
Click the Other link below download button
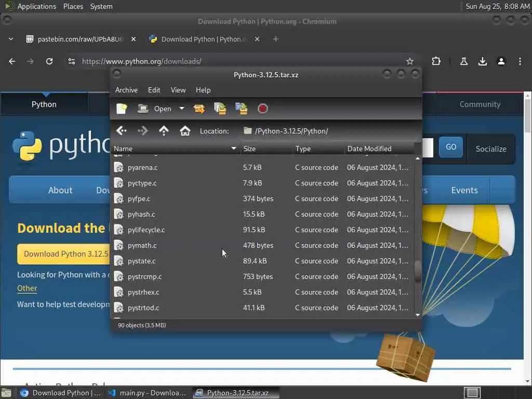[27, 288]
